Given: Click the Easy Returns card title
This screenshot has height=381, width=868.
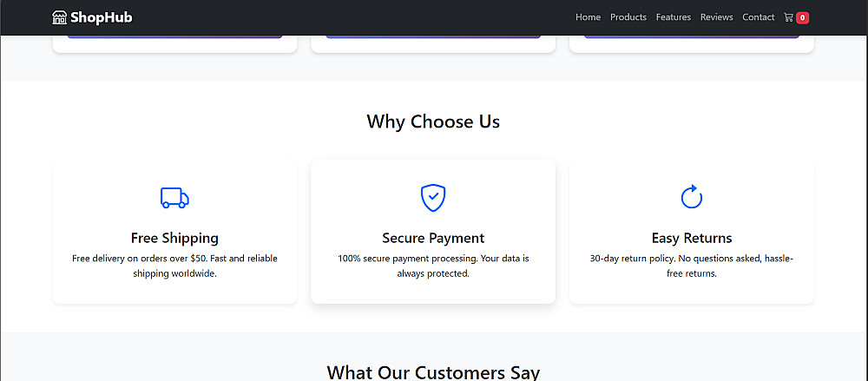Looking at the screenshot, I should [692, 238].
